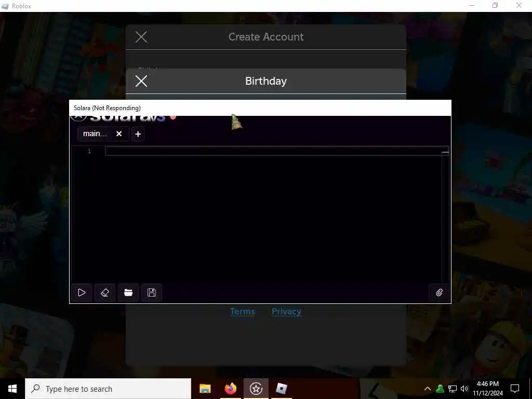Close the main script tab
Viewport: 532px width, 399px height.
point(119,134)
